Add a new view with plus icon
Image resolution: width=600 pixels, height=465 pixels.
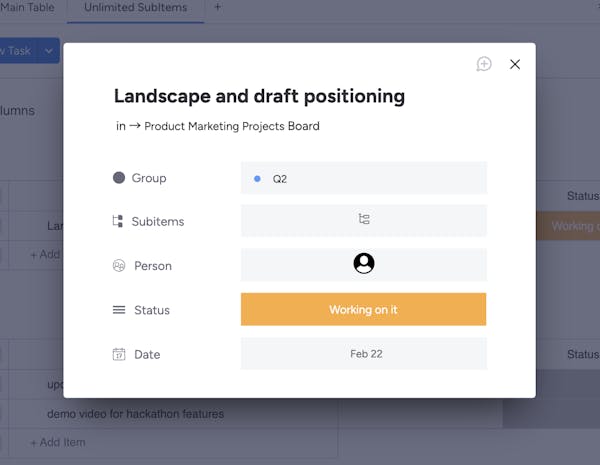tap(217, 7)
